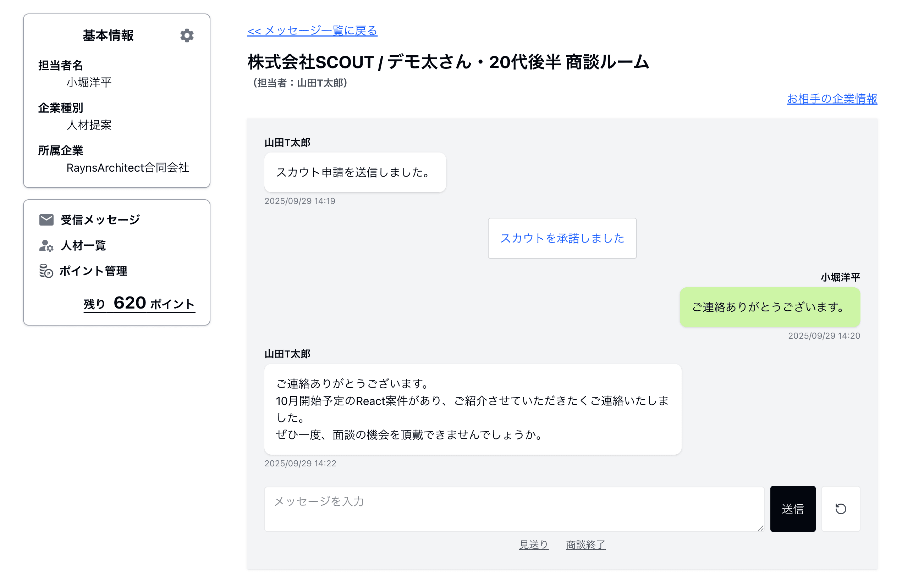Select the person icon beside 人材一覧
Image resolution: width=902 pixels, height=588 pixels.
coord(46,245)
